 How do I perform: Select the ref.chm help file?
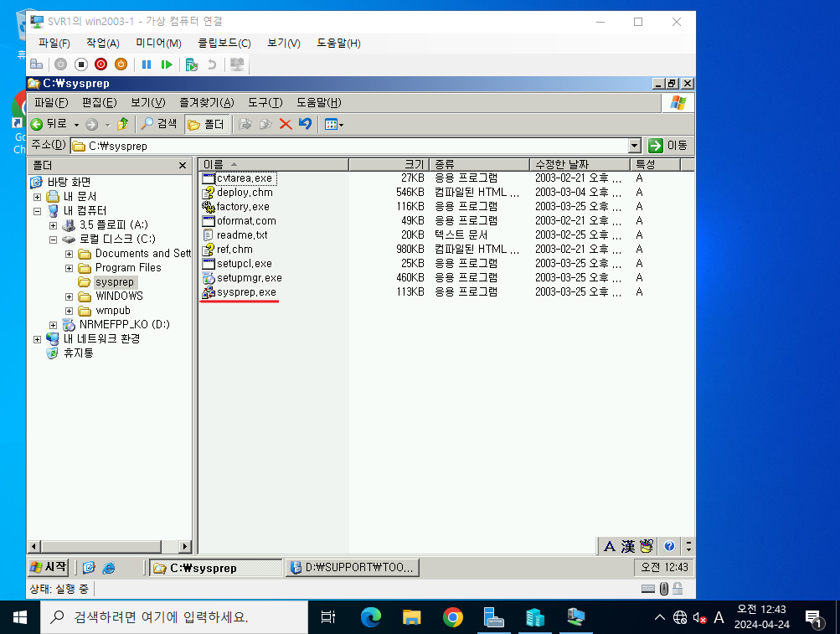tap(234, 250)
